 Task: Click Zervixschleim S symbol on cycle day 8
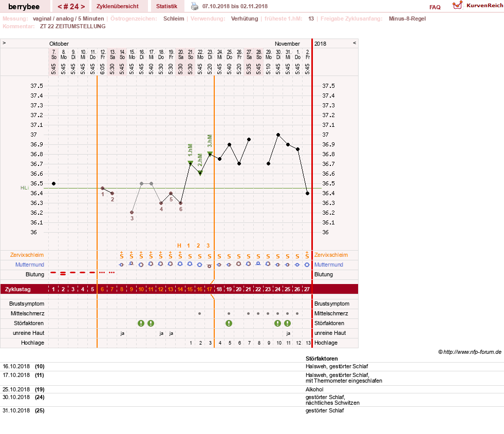coord(121,255)
